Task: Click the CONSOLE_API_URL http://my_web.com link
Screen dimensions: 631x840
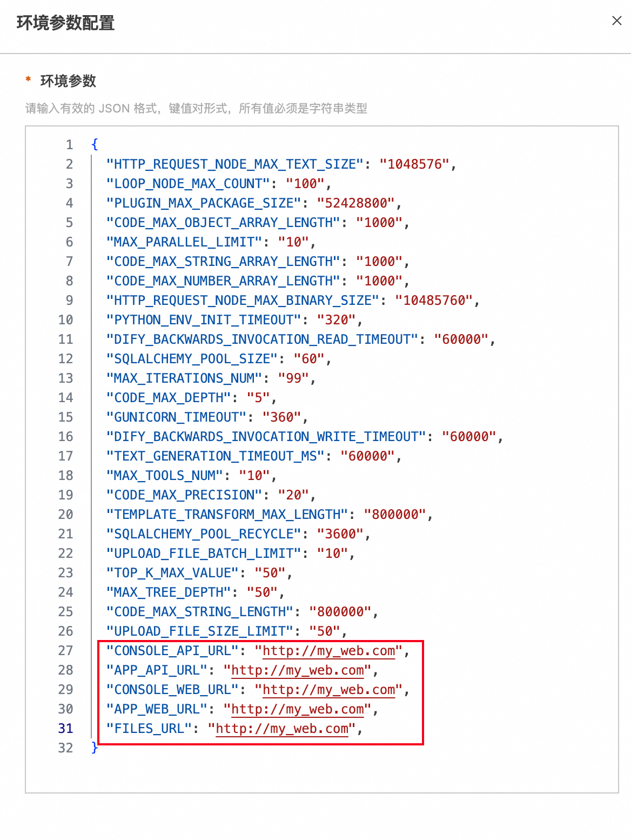Action: tap(329, 651)
